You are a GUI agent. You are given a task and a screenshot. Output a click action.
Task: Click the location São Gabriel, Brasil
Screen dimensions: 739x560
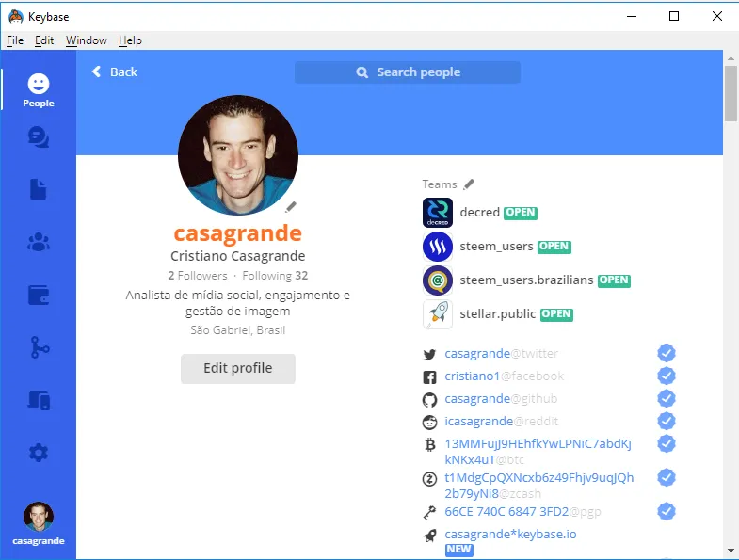(238, 330)
